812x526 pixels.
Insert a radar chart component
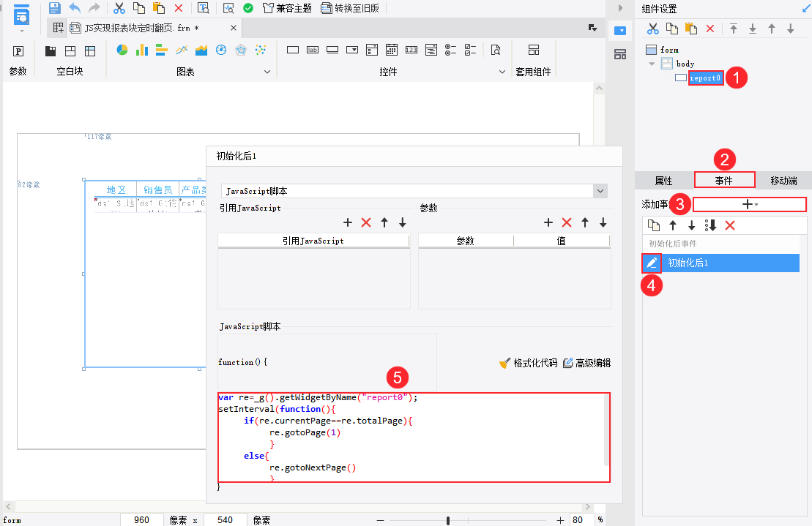point(241,50)
